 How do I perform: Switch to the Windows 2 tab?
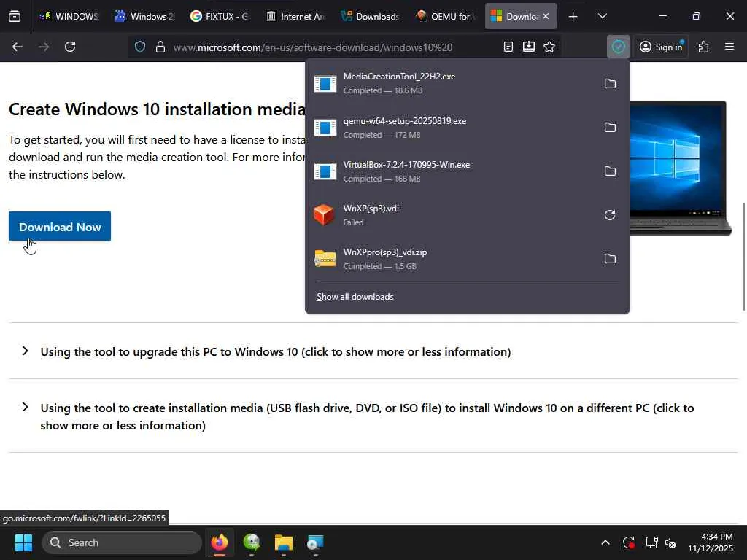coord(145,17)
